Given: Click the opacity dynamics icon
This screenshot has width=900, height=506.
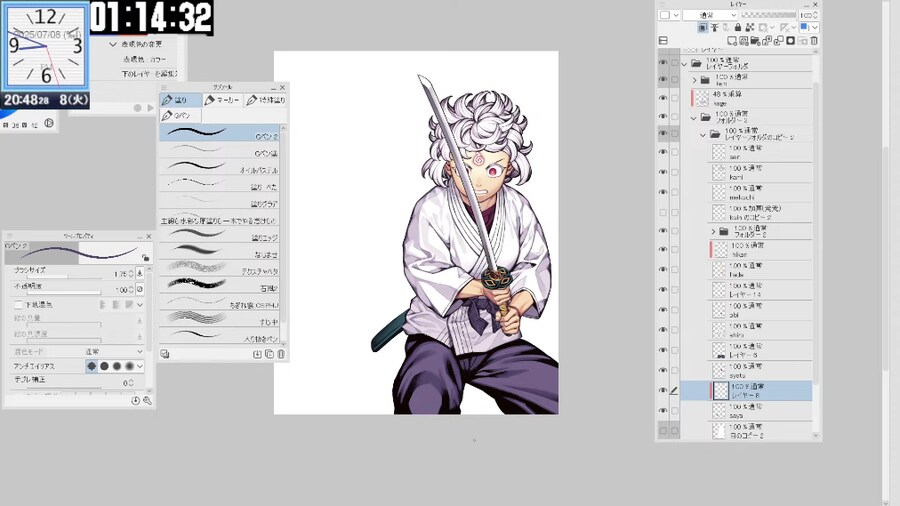Looking at the screenshot, I should (x=139, y=289).
